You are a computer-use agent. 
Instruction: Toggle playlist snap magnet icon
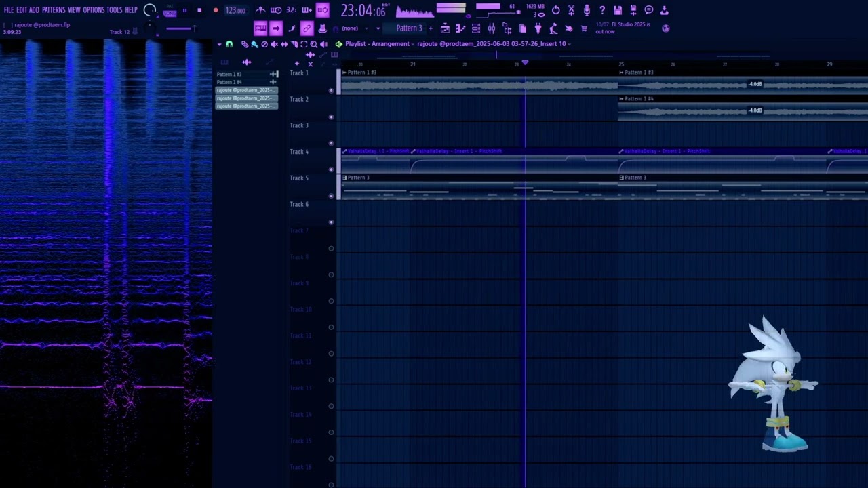tap(229, 44)
